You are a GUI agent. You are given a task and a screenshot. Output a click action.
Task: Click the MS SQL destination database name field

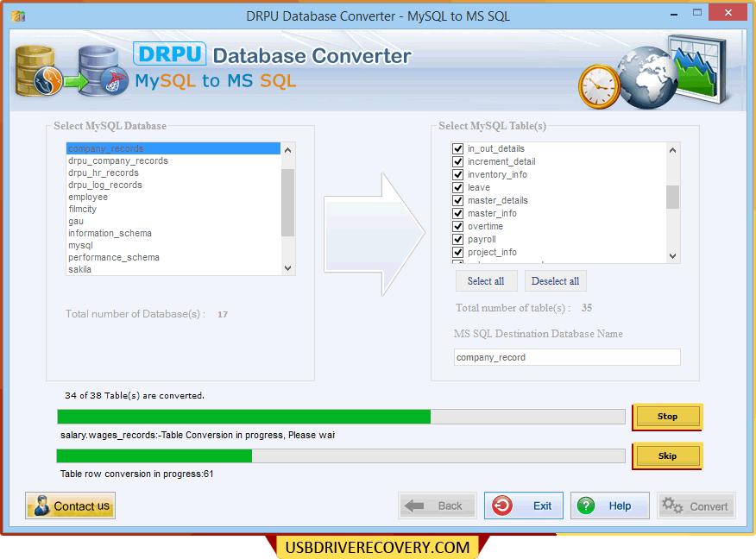tap(567, 357)
